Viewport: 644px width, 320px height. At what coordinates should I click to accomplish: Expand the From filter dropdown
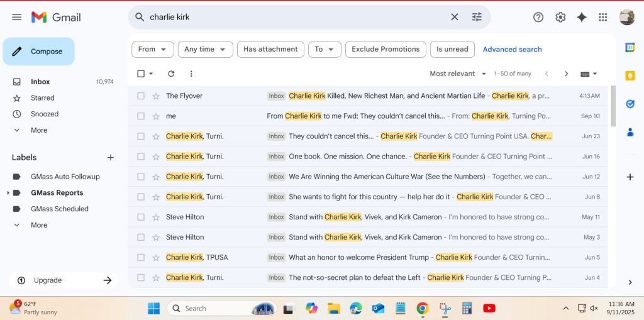(x=152, y=49)
